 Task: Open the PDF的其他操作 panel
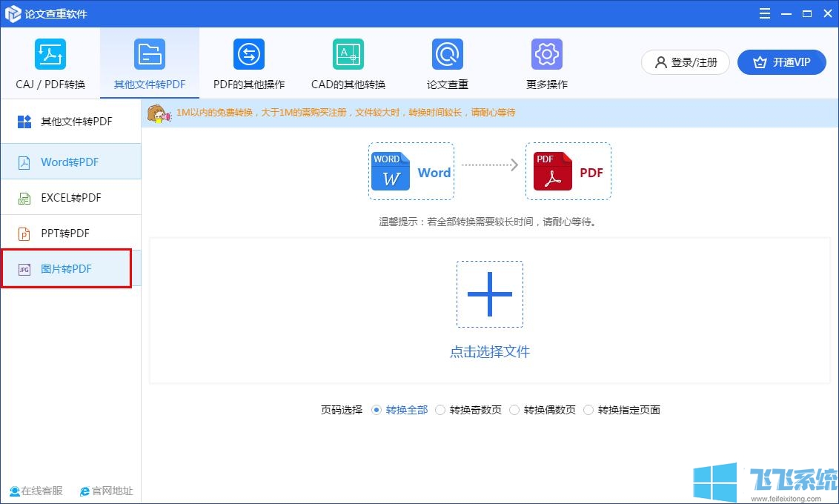pos(248,62)
